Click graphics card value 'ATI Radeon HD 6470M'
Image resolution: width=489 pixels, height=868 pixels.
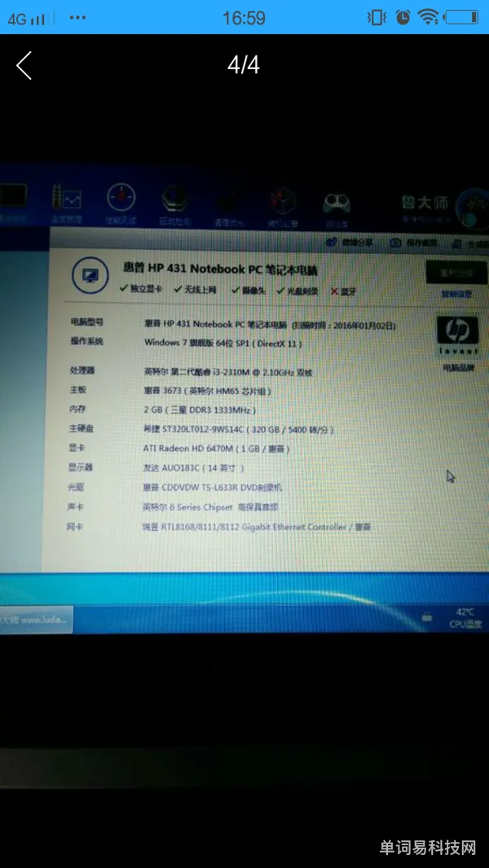217,449
